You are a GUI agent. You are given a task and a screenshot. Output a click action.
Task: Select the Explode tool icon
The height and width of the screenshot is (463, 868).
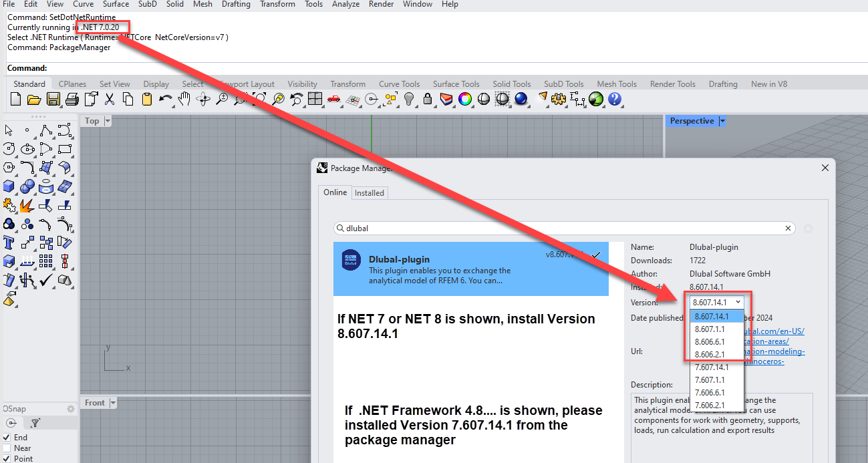(27, 205)
